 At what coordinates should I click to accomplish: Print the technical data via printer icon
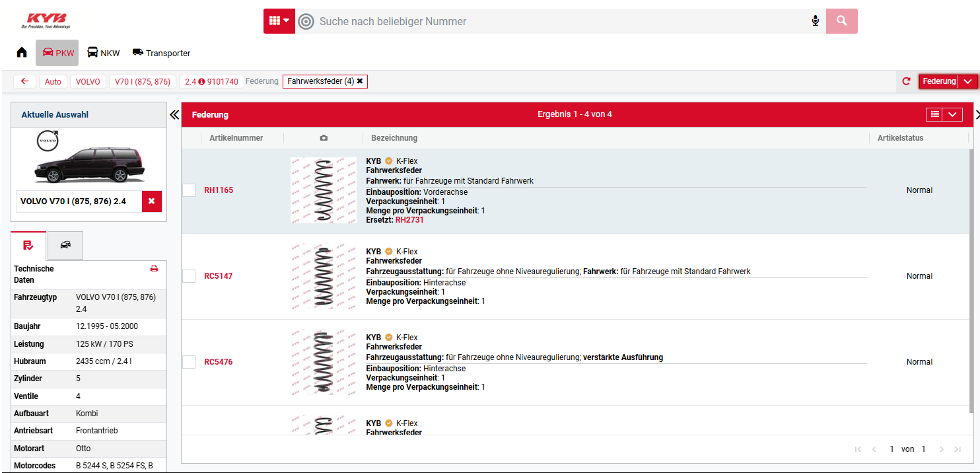tap(154, 269)
